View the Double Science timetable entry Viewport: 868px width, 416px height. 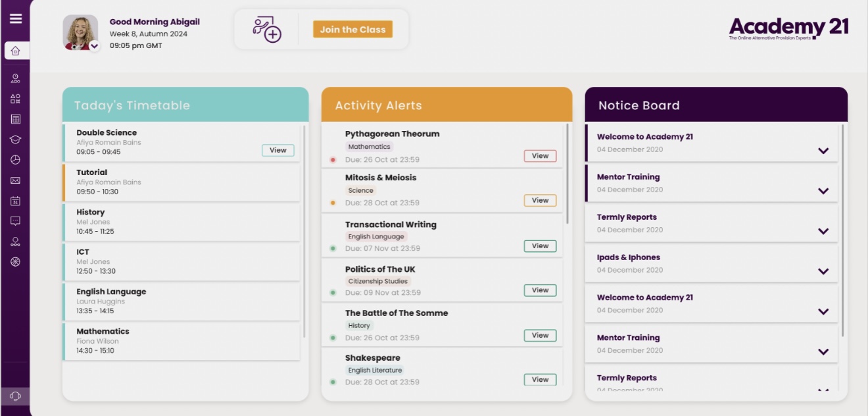pyautogui.click(x=277, y=150)
